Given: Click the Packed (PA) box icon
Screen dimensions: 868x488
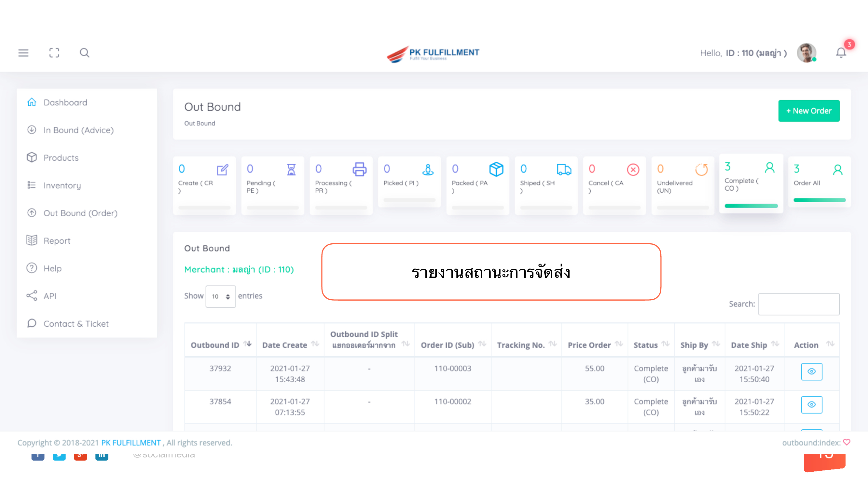Looking at the screenshot, I should tap(496, 169).
